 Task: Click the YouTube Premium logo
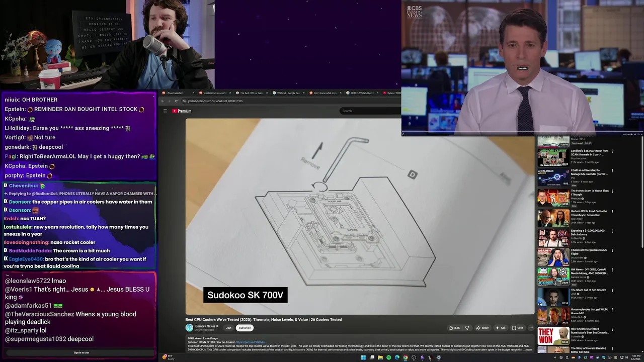click(x=182, y=111)
